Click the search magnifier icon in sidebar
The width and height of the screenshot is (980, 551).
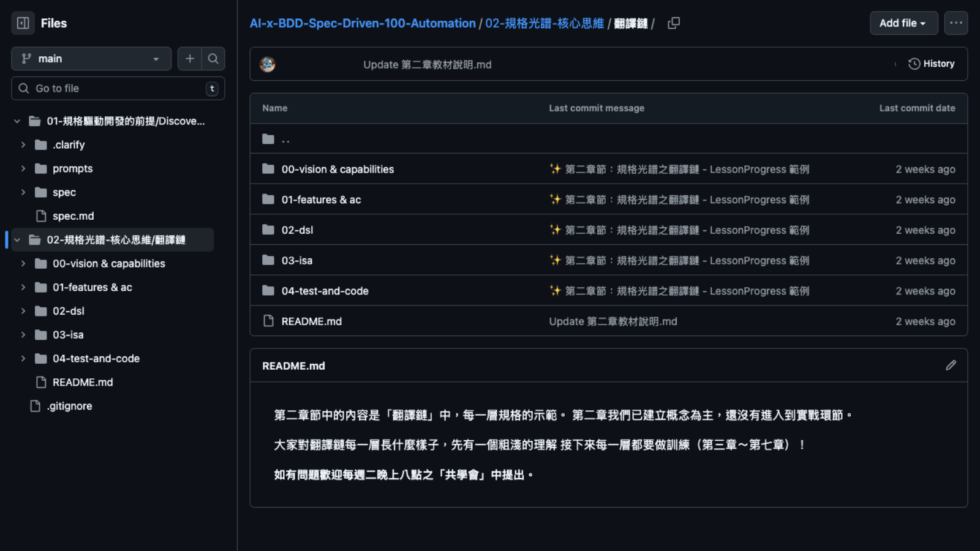(x=213, y=59)
